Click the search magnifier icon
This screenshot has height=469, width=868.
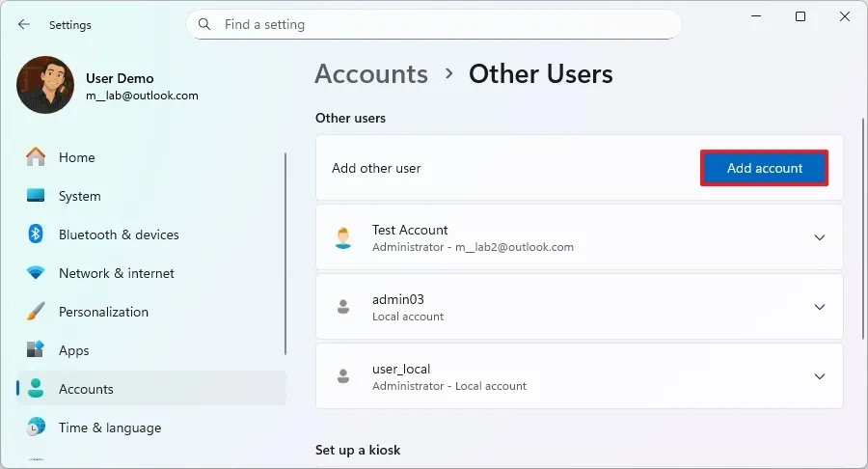tap(205, 24)
